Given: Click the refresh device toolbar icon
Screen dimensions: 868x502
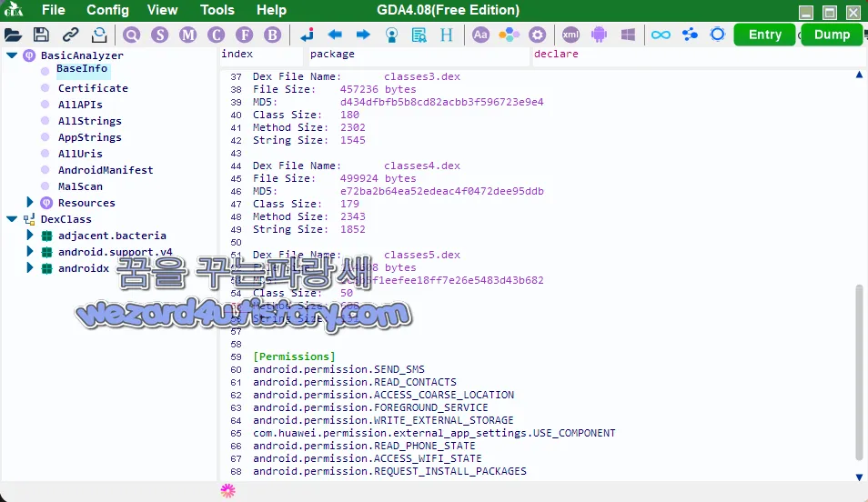Looking at the screenshot, I should click(99, 35).
